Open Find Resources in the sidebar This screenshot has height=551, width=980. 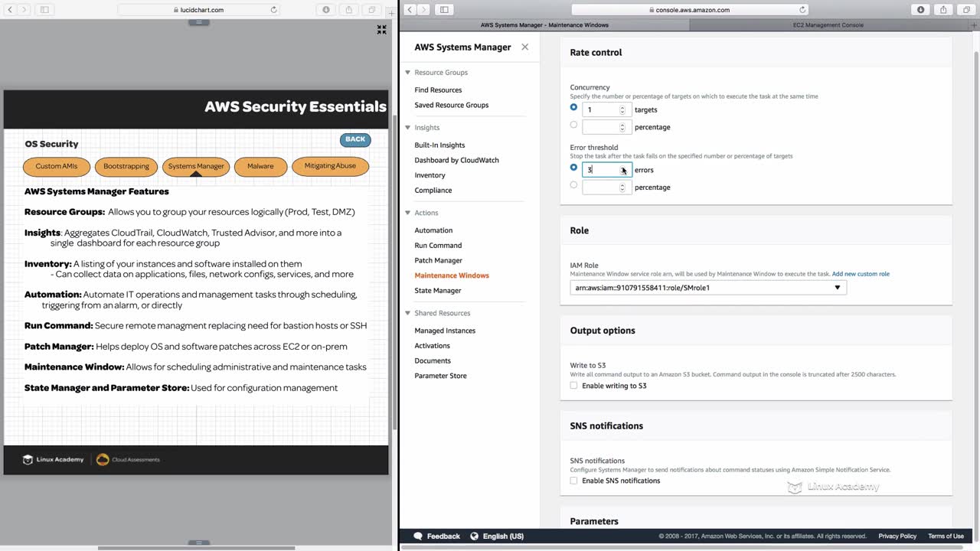point(438,90)
